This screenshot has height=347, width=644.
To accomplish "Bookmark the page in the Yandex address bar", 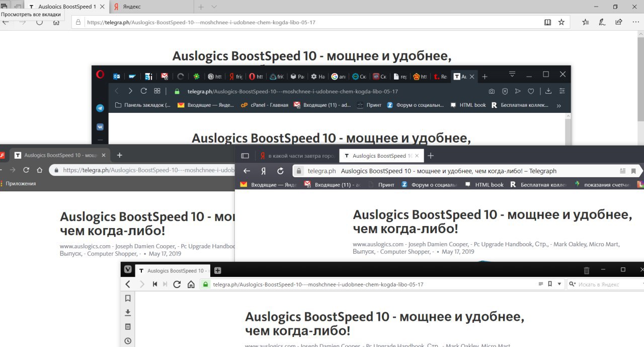I will pos(633,171).
